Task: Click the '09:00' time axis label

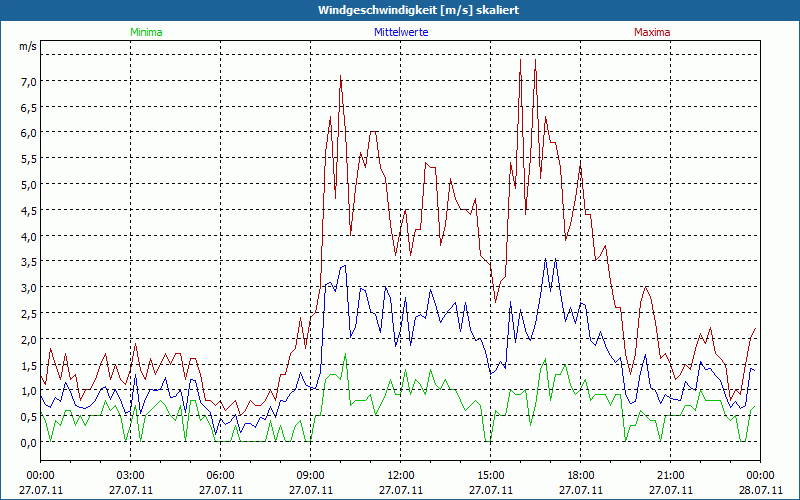Action: (x=310, y=476)
